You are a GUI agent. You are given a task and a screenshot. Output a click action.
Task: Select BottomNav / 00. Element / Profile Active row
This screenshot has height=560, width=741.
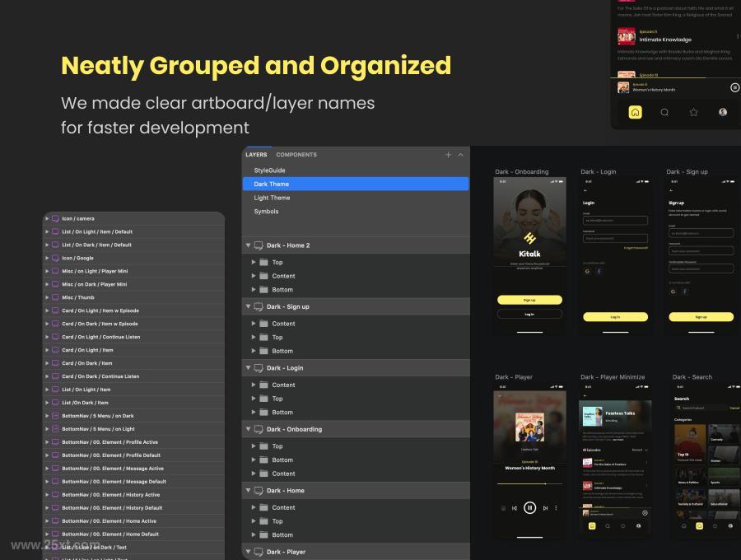(133, 442)
